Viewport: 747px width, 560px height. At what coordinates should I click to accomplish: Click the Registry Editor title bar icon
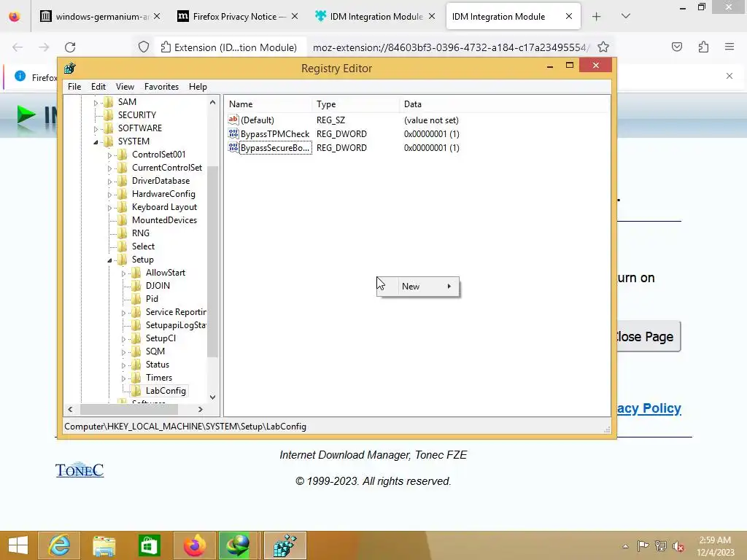[70, 68]
